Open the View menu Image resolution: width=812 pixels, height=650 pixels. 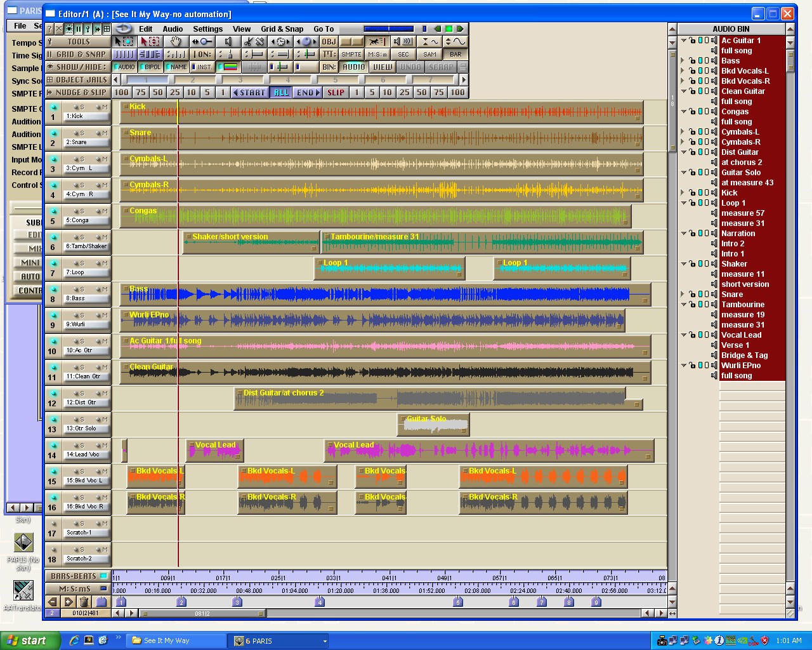pos(242,29)
